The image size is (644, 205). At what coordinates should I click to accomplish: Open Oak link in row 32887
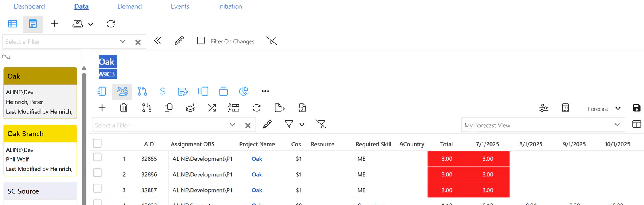click(257, 190)
